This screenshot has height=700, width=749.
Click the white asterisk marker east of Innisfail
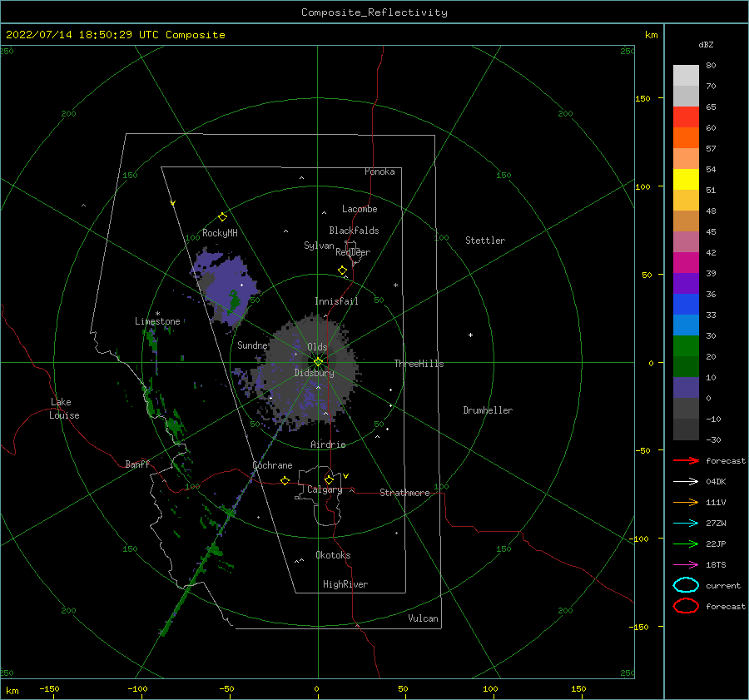395,285
